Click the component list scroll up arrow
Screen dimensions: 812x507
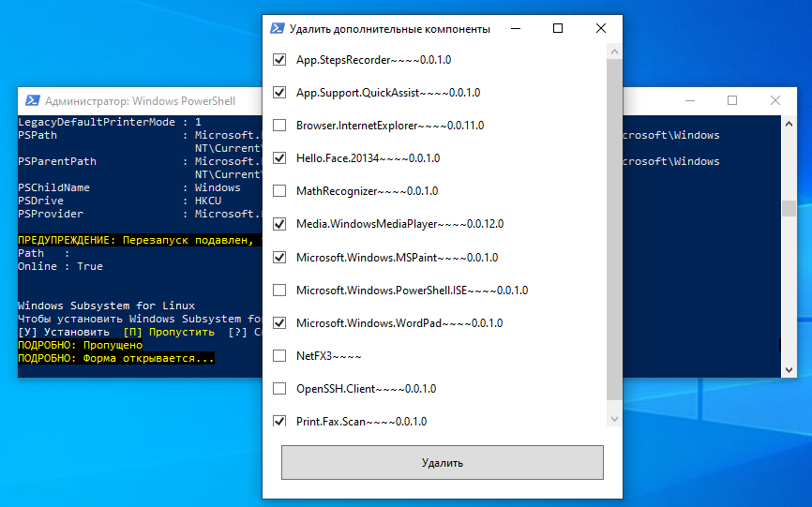coord(614,52)
